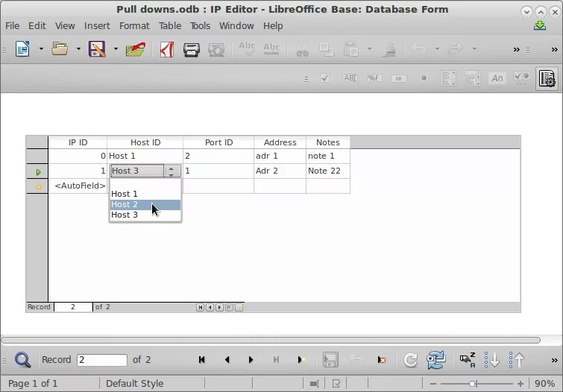The height and width of the screenshot is (392, 563).
Task: Sort Ascending icon in navigation bar
Action: 492,360
